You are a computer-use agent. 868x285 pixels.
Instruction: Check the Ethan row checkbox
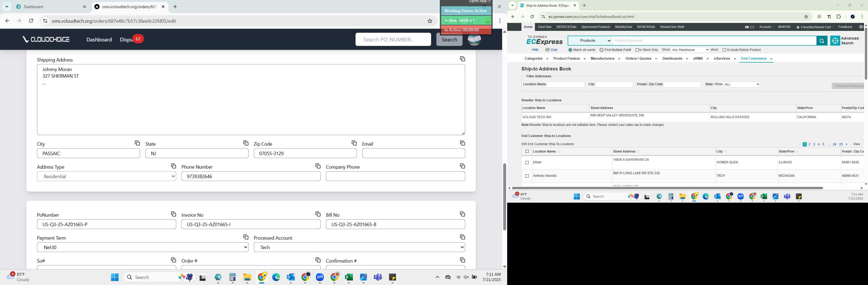tap(527, 163)
